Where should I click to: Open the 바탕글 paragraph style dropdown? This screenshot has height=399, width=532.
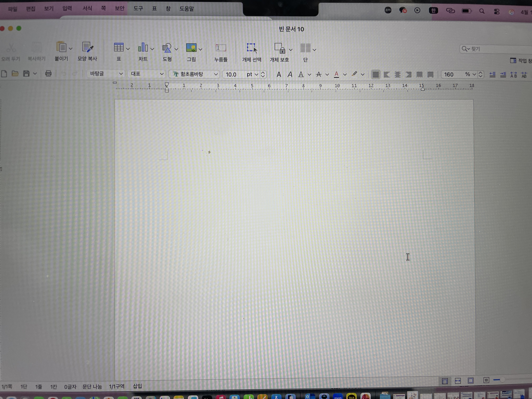pyautogui.click(x=106, y=74)
